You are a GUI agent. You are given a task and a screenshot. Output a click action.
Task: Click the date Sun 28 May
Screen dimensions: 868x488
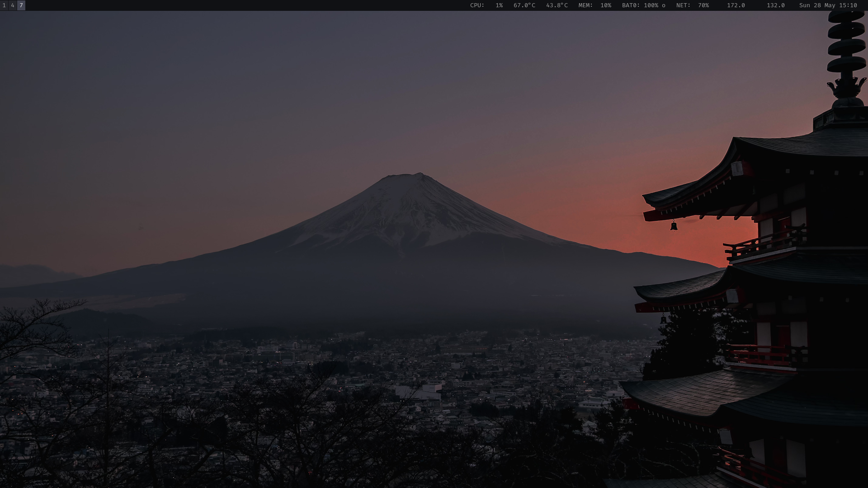pos(817,5)
